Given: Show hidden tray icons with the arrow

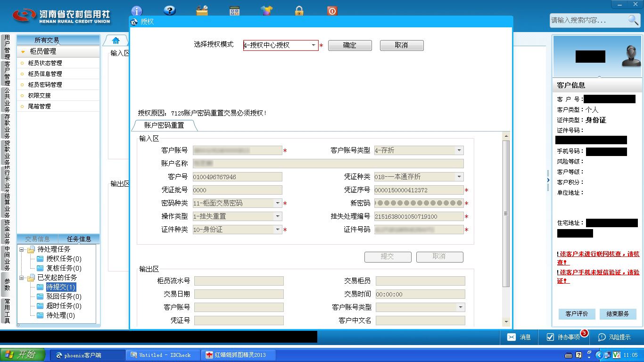Looking at the screenshot, I should coord(599,355).
